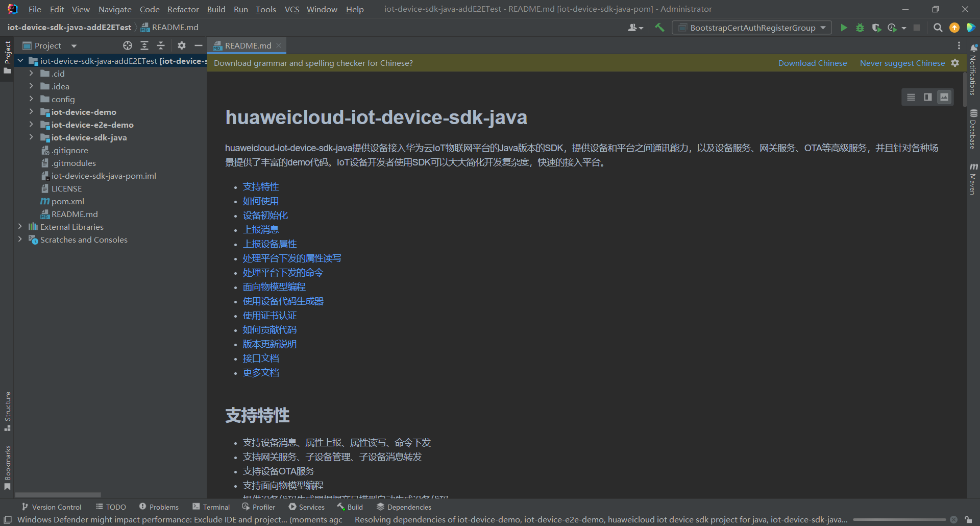Close the README.md editor tab
This screenshot has height=526, width=980.
click(x=279, y=45)
